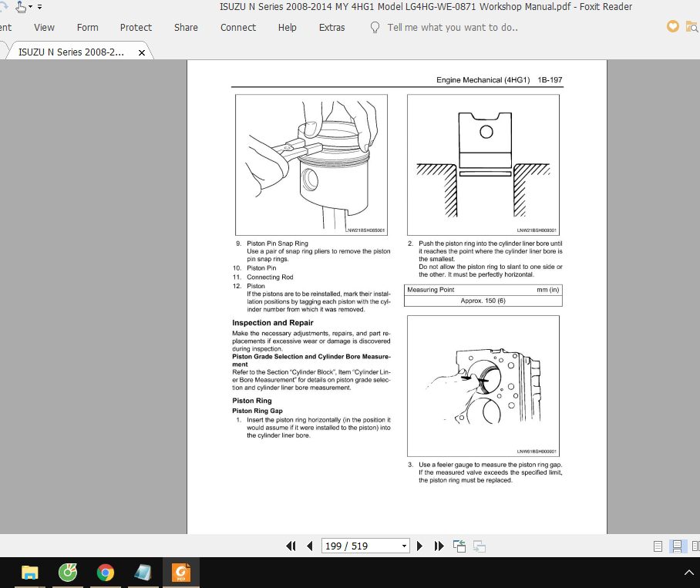This screenshot has height=588, width=700.
Task: Switch to single page view mode
Action: (658, 546)
